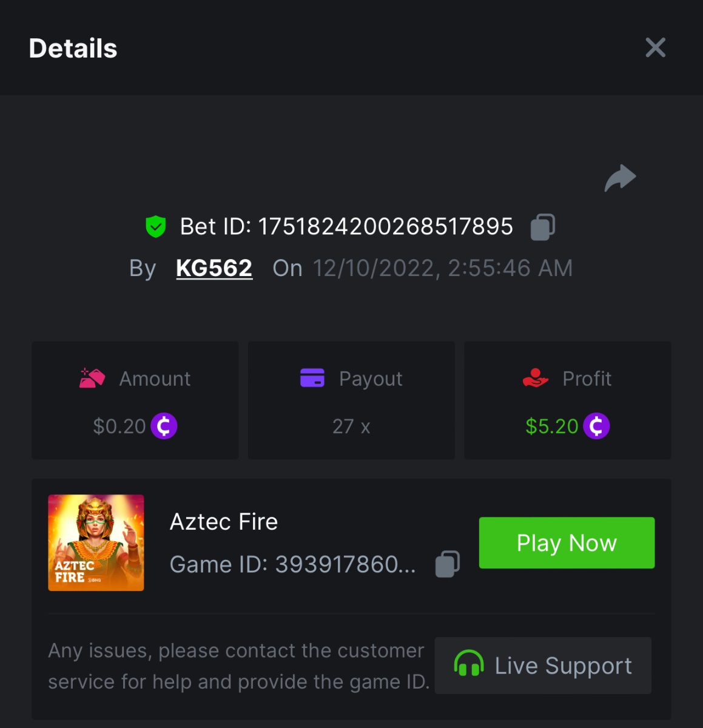Click the Aztec Fire game title
703x728 pixels.
pos(224,522)
